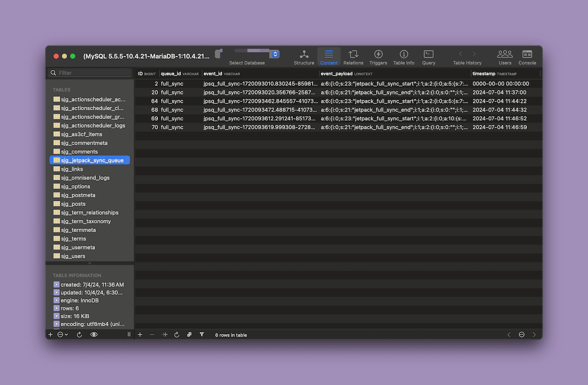Image resolution: width=588 pixels, height=385 pixels.
Task: Click the 'rows: 6' info entry
Action: [x=66, y=308]
